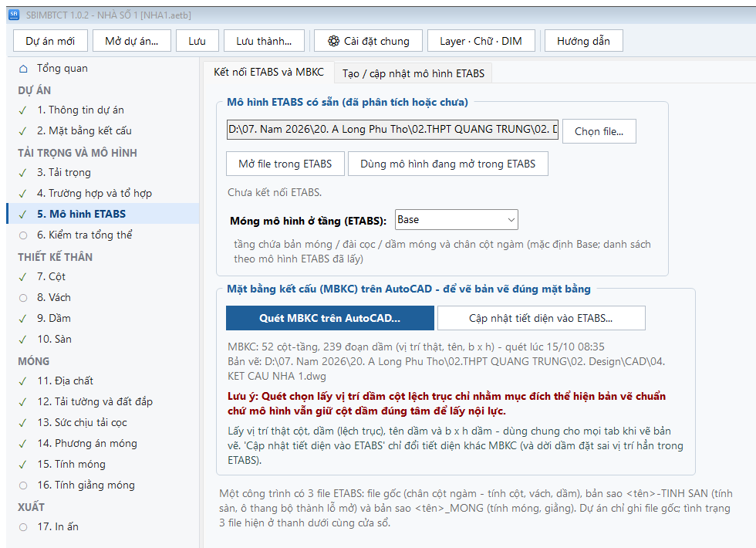Image resolution: width=756 pixels, height=548 pixels.
Task: Click the gear icon in Cài đặt chung
Action: [x=333, y=41]
